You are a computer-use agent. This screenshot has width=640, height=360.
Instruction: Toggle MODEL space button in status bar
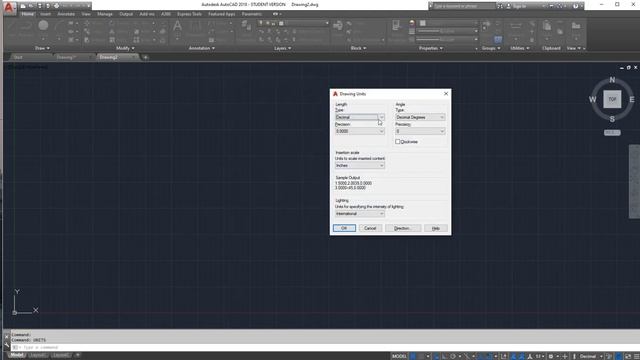click(x=399, y=356)
